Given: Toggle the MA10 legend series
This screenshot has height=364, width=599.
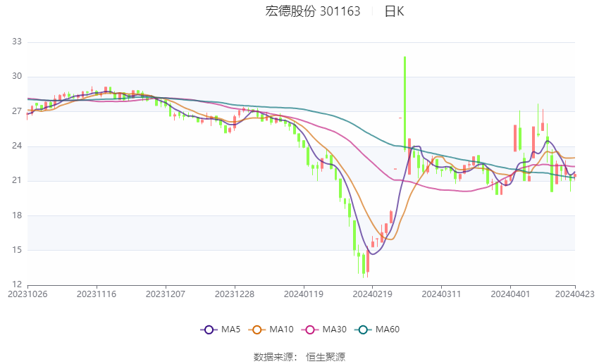Looking at the screenshot, I should [271, 330].
